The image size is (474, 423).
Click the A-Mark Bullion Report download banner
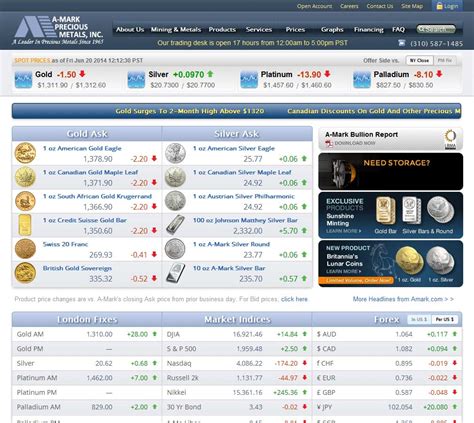391,139
